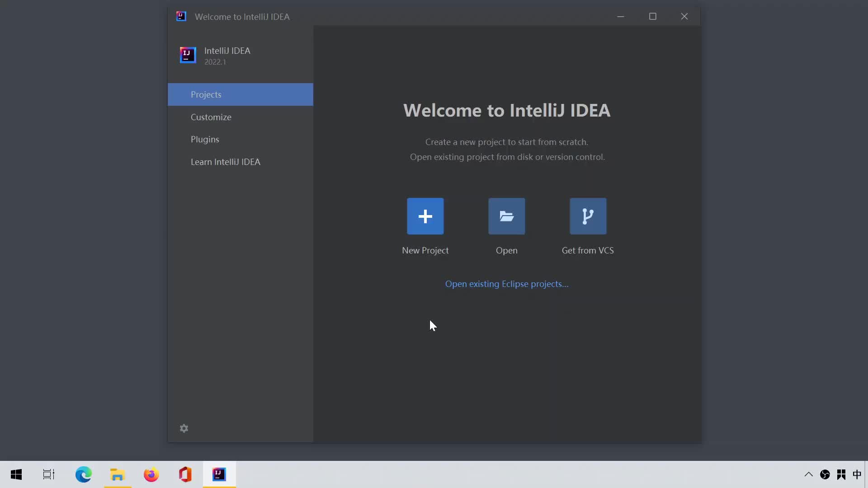Launch Microsoft Edge from the taskbar
The image size is (868, 488).
coord(84,474)
